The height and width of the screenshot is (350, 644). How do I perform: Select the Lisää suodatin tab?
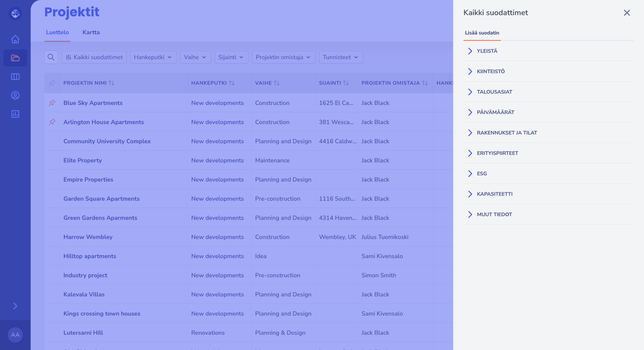(x=482, y=33)
